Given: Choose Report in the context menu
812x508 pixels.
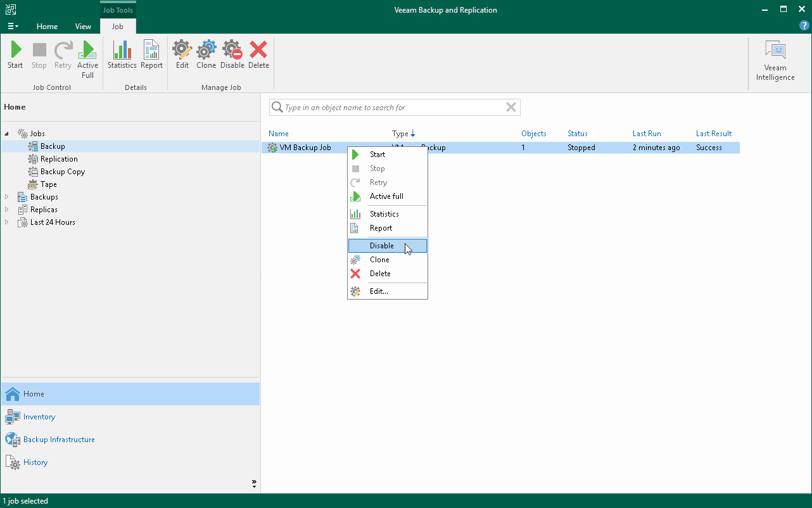Looking at the screenshot, I should tap(388, 228).
